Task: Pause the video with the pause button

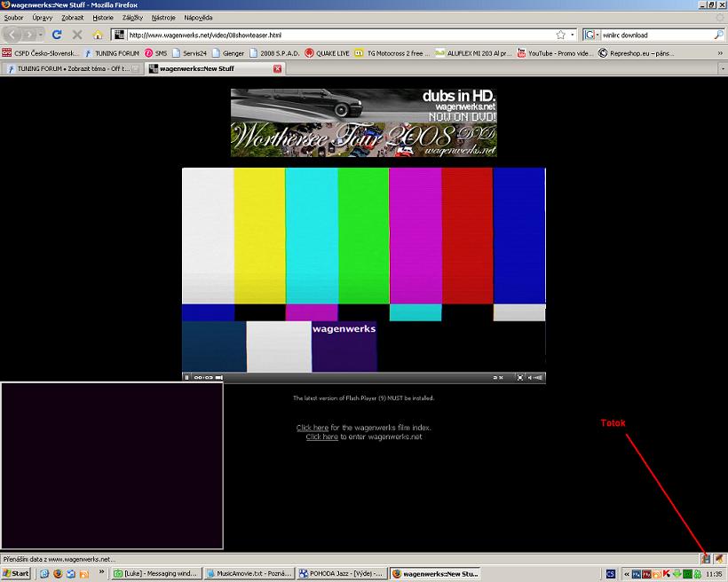Action: pyautogui.click(x=187, y=377)
